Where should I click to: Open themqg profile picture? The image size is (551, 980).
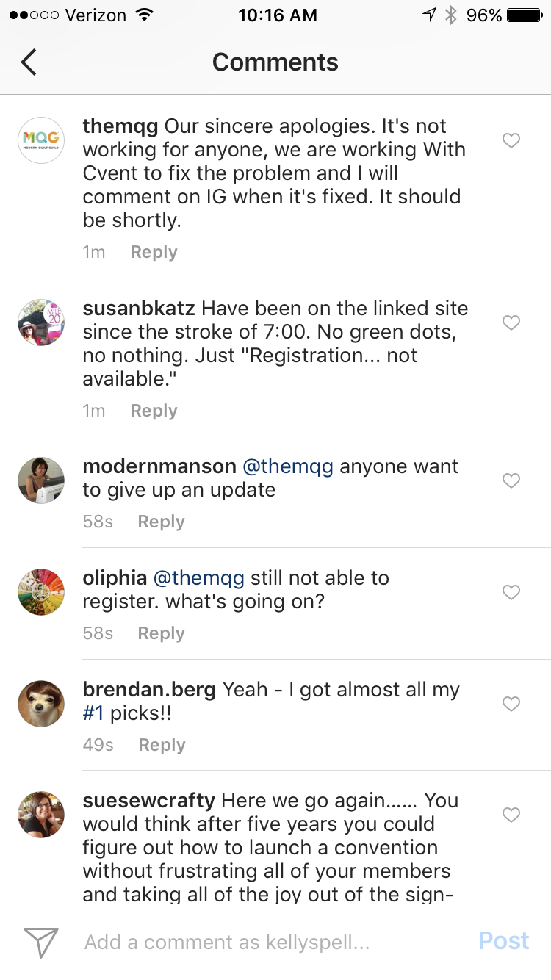[41, 140]
